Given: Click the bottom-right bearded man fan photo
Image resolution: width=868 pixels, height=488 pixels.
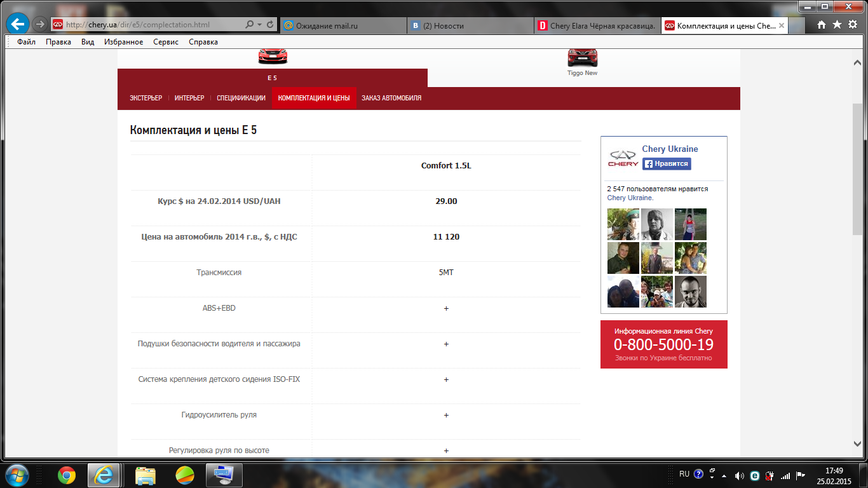Looking at the screenshot, I should (691, 292).
